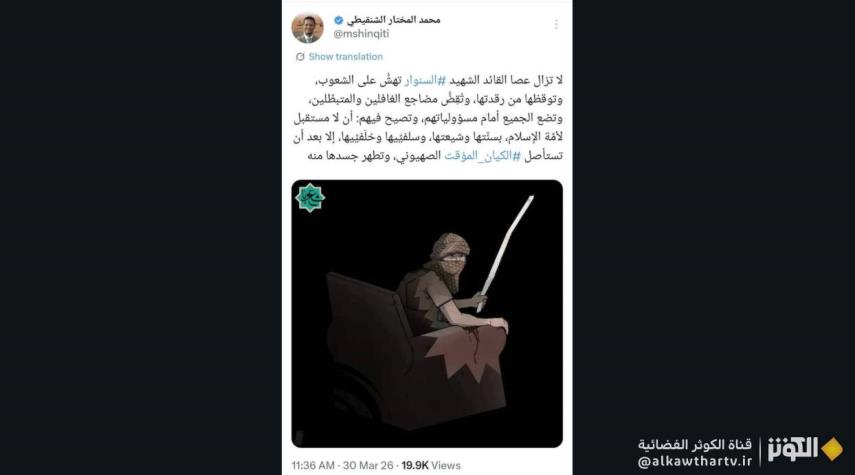Click the white stick in the illustration
The width and height of the screenshot is (855, 475).
pos(505,252)
